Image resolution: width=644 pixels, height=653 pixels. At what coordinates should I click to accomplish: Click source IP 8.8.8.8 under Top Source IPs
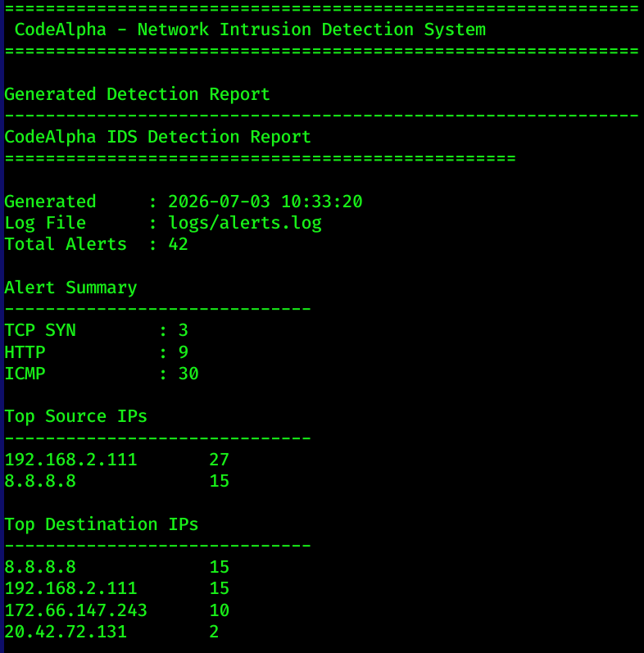(40, 482)
